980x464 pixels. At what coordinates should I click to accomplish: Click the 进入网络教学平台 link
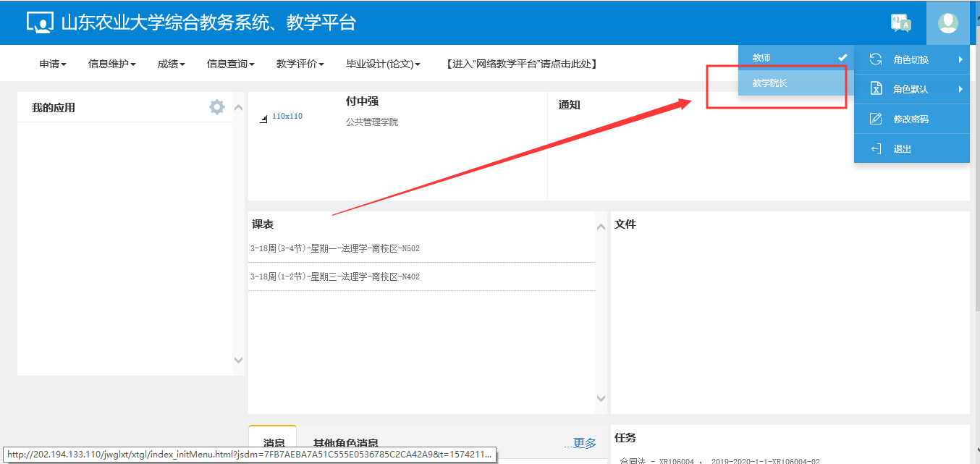coord(521,64)
